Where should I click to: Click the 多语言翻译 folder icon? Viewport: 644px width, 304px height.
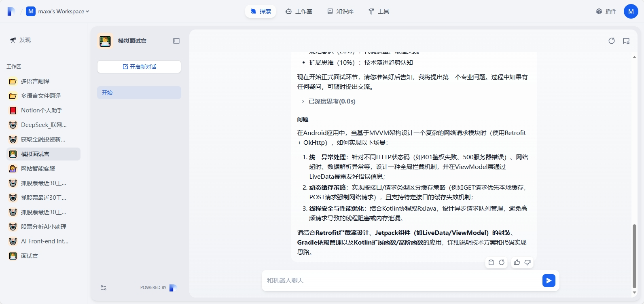tap(13, 81)
